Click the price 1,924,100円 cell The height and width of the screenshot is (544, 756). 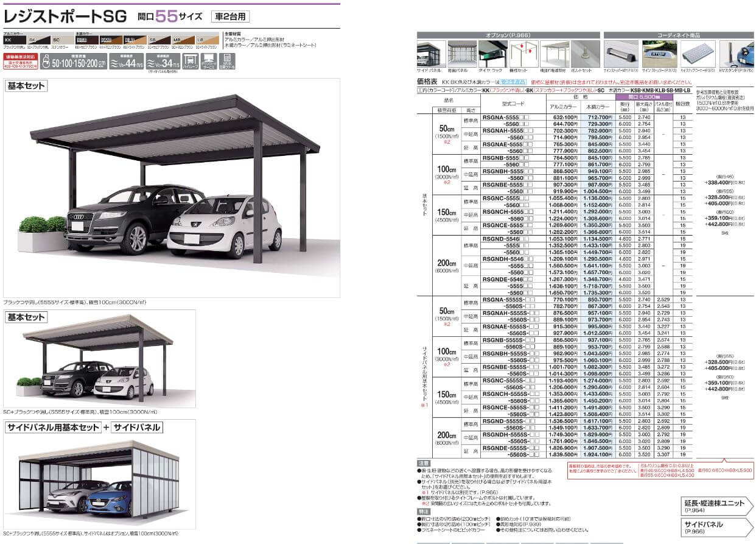(598, 454)
